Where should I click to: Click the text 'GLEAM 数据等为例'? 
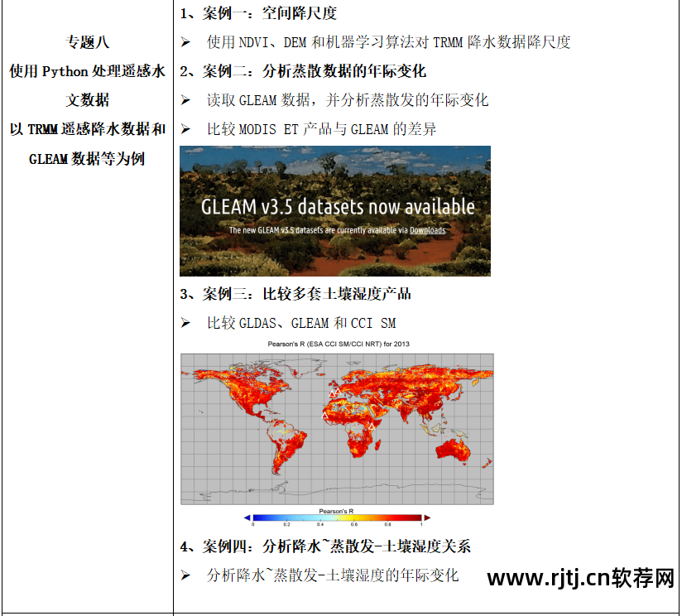coord(87,158)
